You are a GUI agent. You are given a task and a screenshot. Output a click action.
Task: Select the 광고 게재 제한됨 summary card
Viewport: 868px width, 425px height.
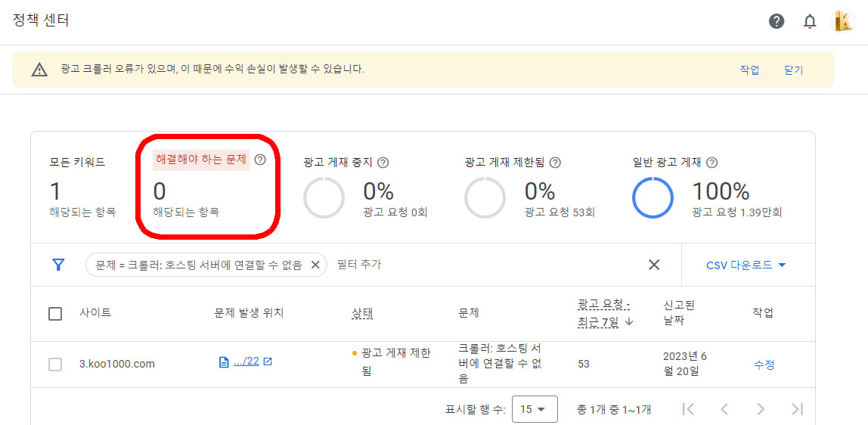pos(529,188)
